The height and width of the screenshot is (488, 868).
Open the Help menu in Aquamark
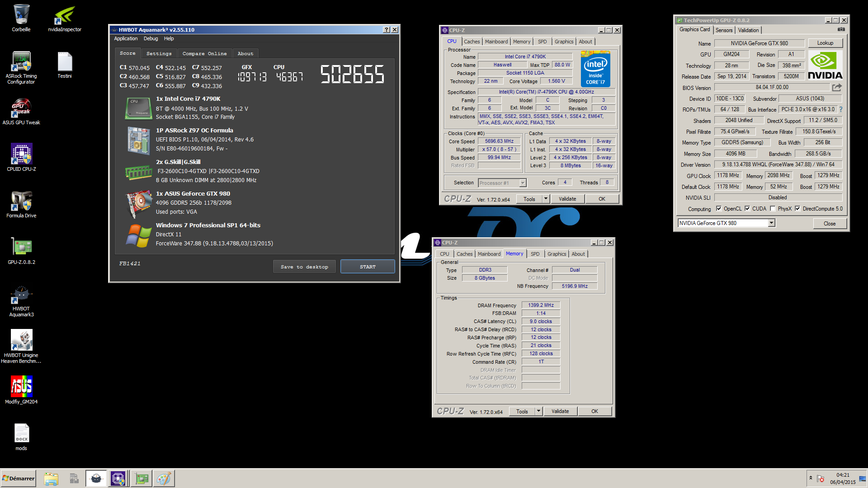point(169,39)
